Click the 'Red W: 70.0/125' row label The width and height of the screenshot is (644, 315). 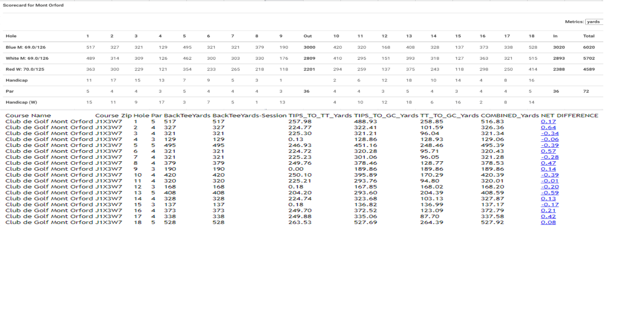25,69
